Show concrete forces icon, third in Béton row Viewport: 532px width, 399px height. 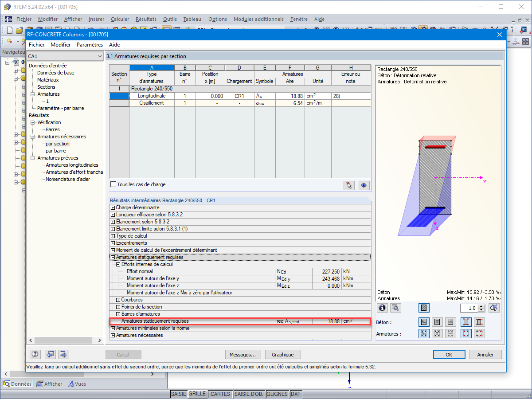coord(451,322)
